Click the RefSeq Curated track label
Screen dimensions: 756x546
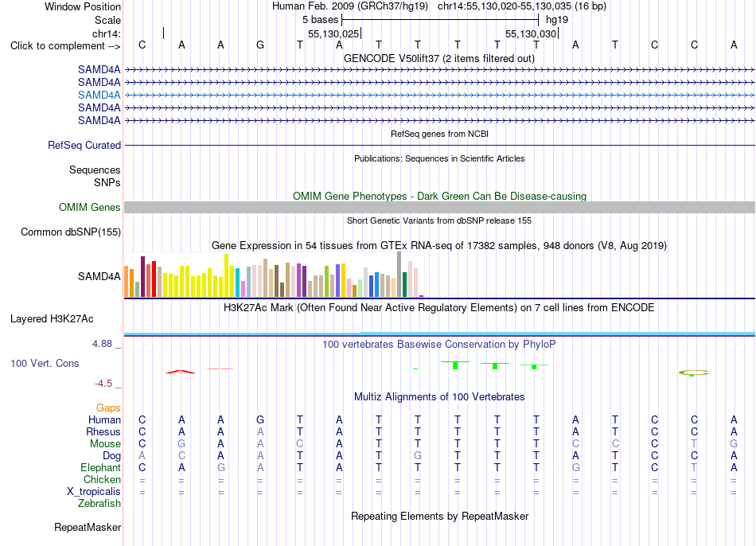(84, 145)
